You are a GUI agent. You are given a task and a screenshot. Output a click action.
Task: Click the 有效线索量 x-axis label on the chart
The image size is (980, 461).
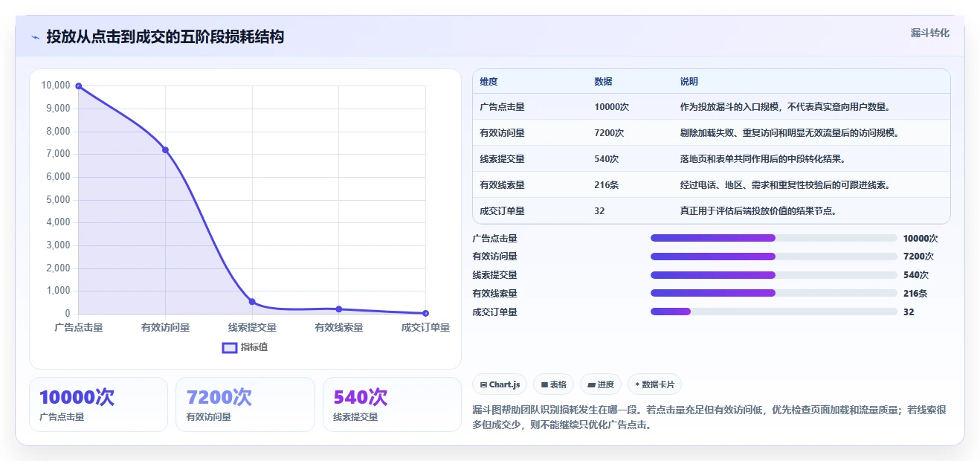[338, 327]
